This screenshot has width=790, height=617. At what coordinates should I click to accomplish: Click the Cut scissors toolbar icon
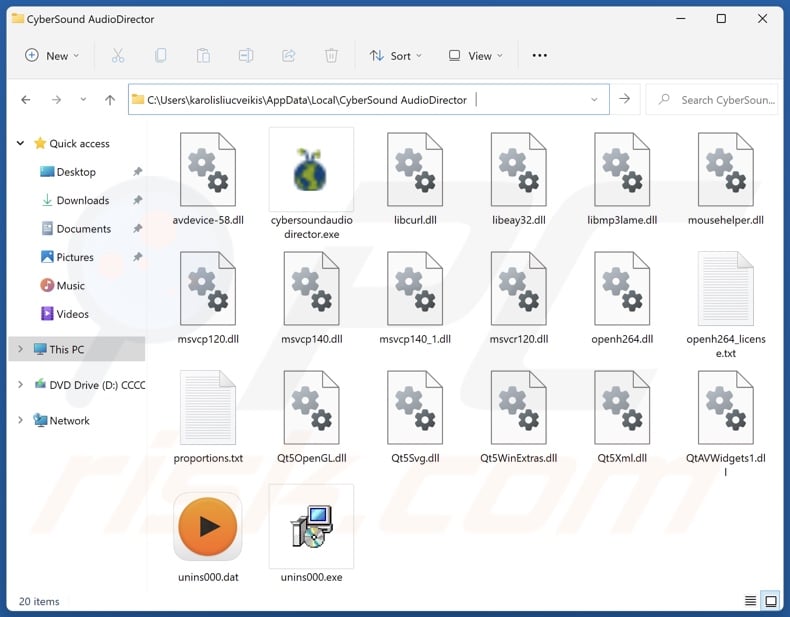(118, 55)
